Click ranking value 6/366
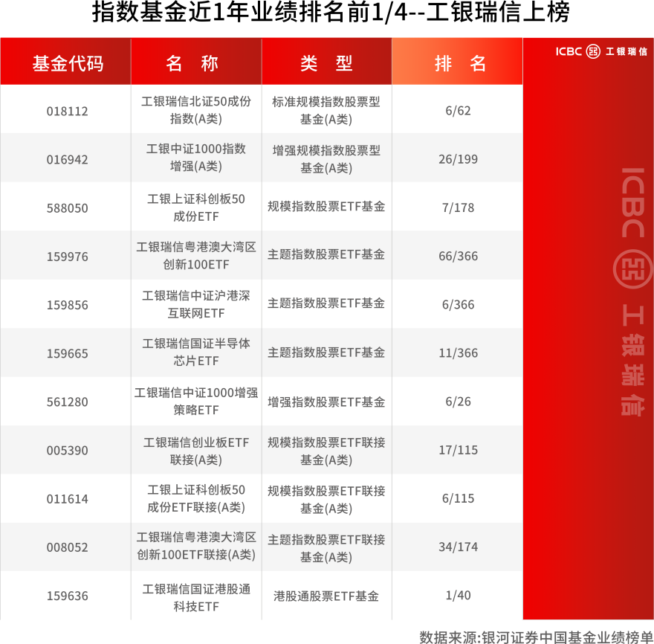The width and height of the screenshot is (654, 644). [458, 305]
